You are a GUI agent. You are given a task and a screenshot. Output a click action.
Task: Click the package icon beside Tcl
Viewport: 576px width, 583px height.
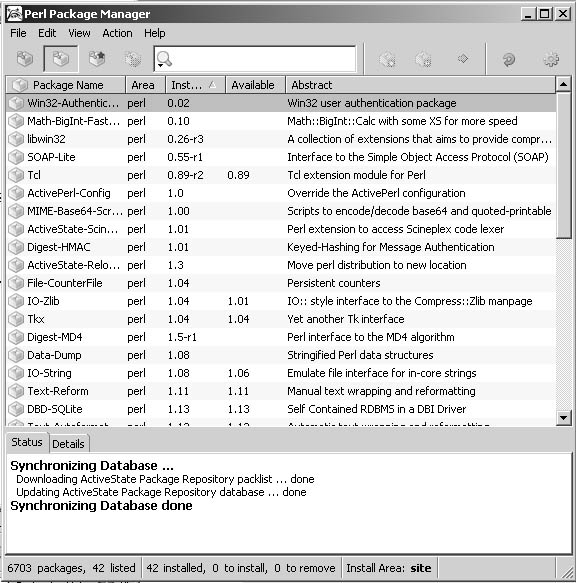click(16, 175)
